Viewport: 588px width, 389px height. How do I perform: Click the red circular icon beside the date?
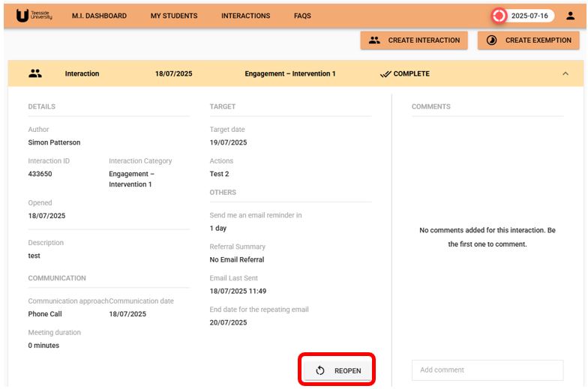(499, 16)
